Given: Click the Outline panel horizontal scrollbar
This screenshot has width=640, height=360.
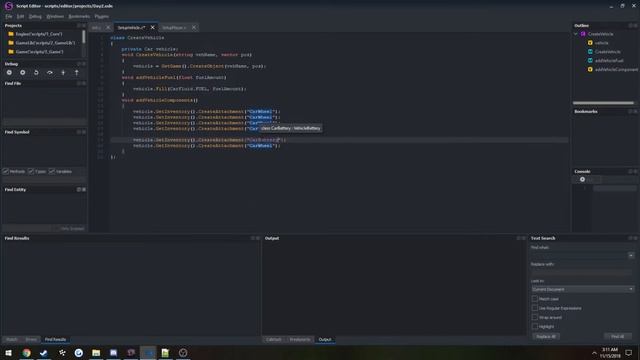Looking at the screenshot, I should [603, 103].
